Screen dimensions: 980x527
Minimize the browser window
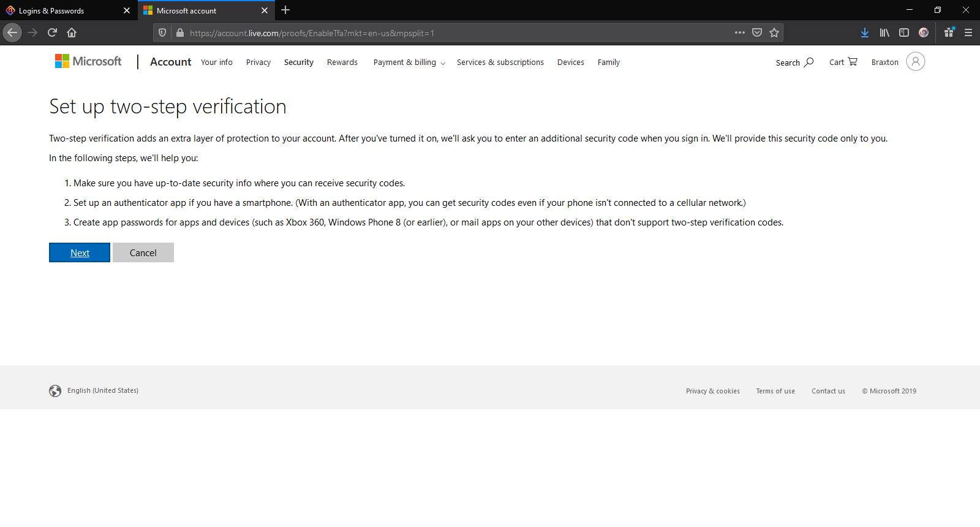pos(910,10)
